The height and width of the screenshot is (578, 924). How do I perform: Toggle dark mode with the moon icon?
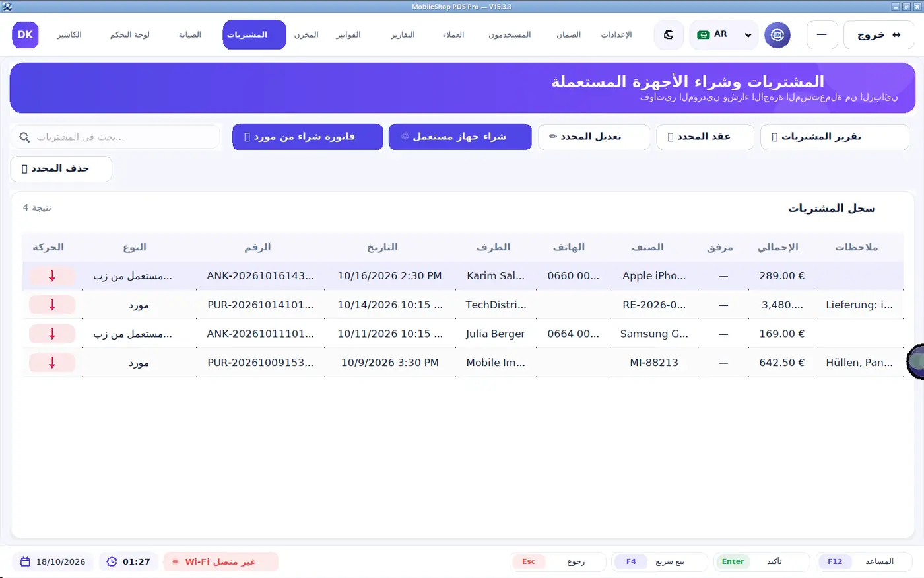click(x=669, y=35)
